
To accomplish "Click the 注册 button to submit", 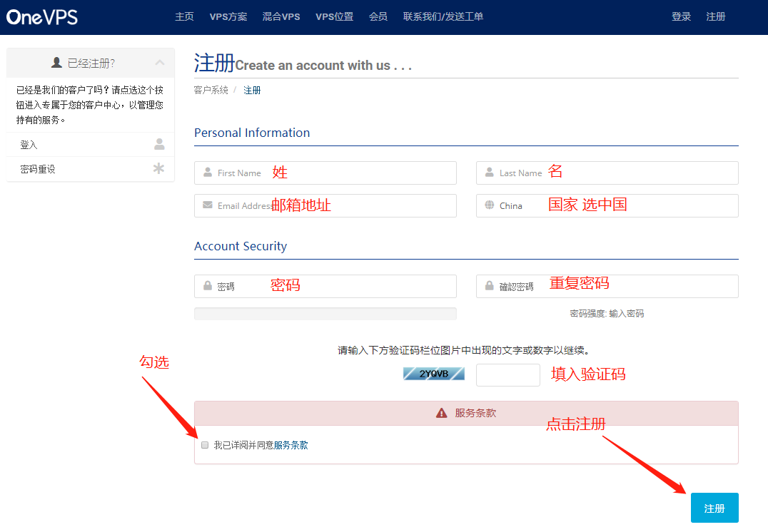I will pos(714,507).
